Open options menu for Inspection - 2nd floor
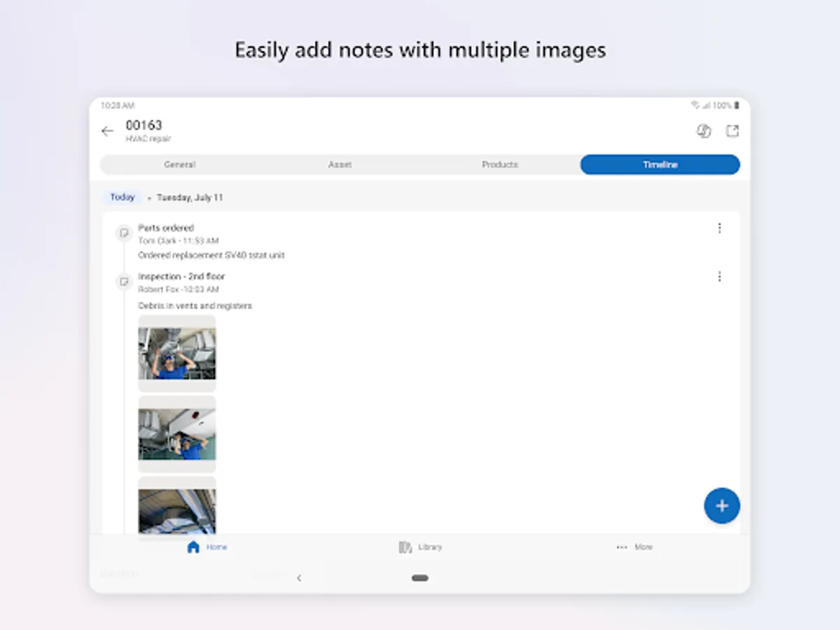 720,276
